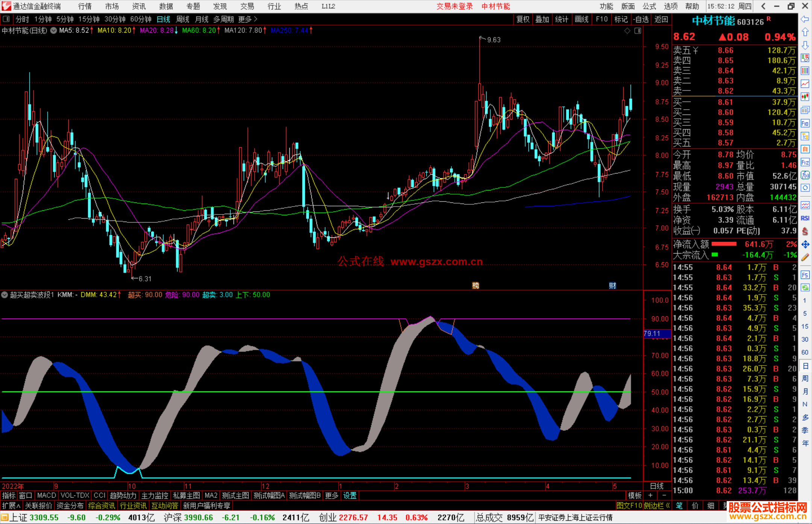The width and height of the screenshot is (812, 524).
Task: Expand the 扩展 panel at bottom left
Action: click(11, 506)
